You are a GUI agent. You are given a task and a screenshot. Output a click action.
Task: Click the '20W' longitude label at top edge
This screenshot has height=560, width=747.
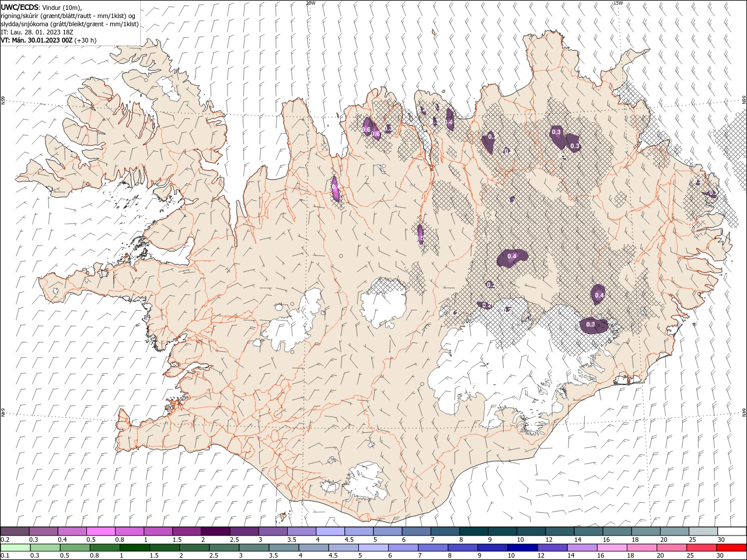(x=310, y=3)
